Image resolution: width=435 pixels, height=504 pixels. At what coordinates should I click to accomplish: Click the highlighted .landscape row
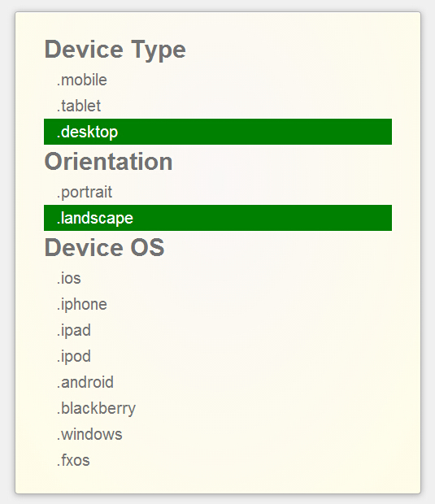click(218, 218)
